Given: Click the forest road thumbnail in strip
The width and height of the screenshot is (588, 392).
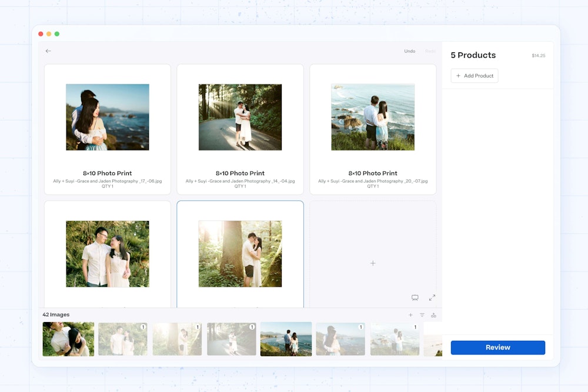Looking at the screenshot, I should click(x=231, y=339).
